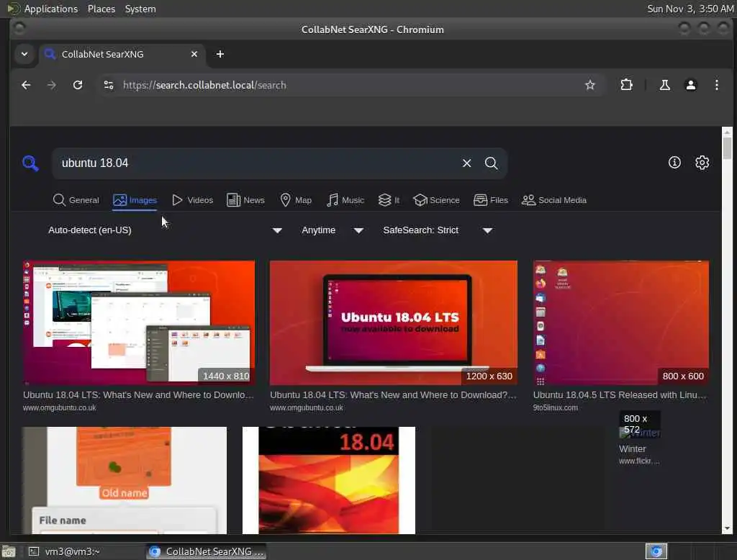Click the clock showing Sun Nov 3

point(690,9)
